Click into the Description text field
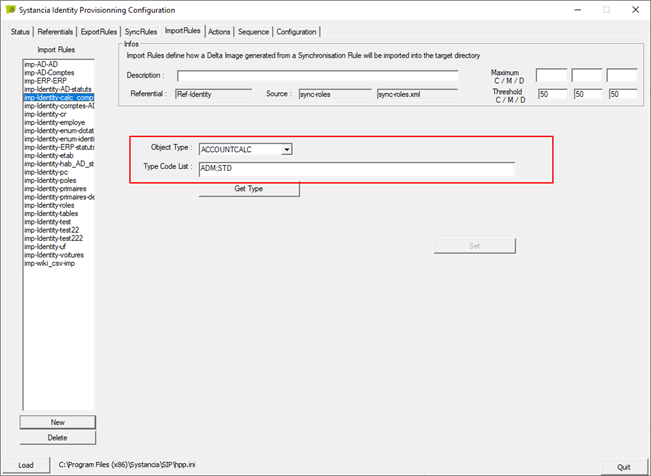The image size is (651, 476). click(318, 76)
